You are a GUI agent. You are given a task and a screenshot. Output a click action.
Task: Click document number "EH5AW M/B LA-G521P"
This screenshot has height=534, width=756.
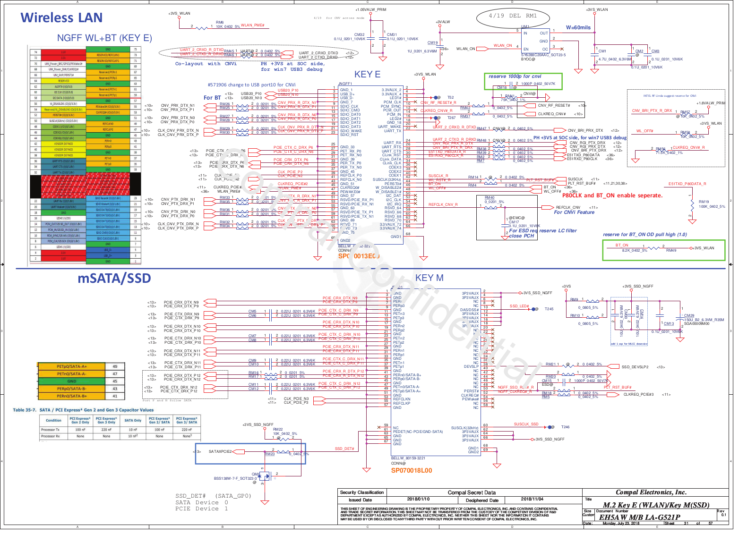point(640,517)
